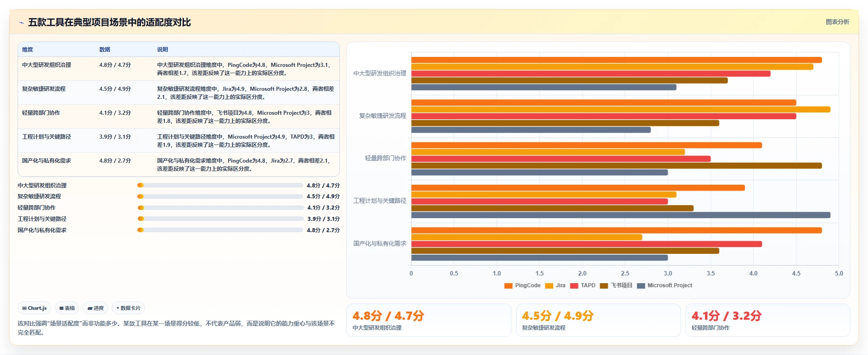Viewport: 868px width, 355px height.
Task: Click the small icon before the chart title
Action: tap(21, 23)
